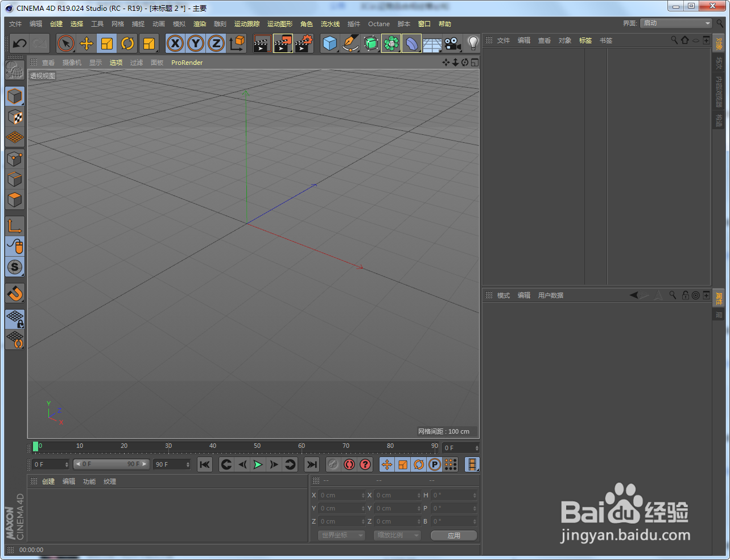
Task: Open material manager 创建 menu
Action: [x=48, y=481]
